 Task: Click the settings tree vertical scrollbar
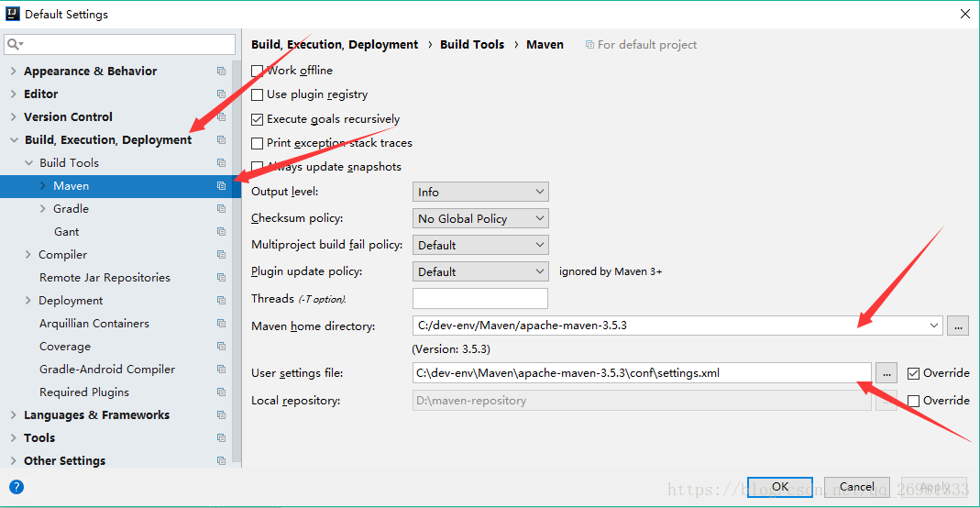click(x=237, y=262)
